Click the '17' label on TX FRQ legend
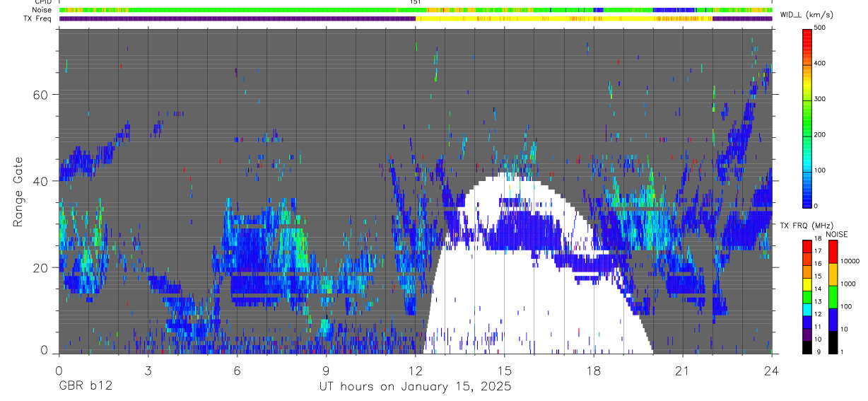Screen dimensions: 868x401 tap(818, 251)
